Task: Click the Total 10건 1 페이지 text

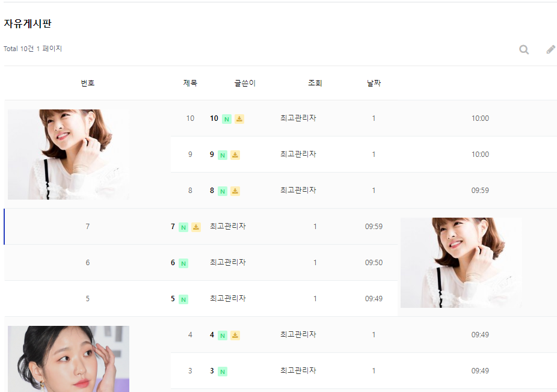Action: [x=32, y=49]
